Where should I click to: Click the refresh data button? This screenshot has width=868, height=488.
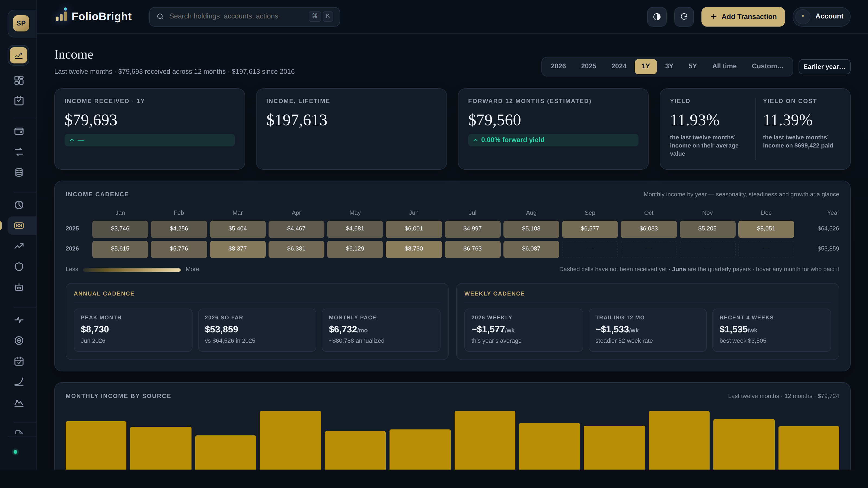tap(684, 17)
